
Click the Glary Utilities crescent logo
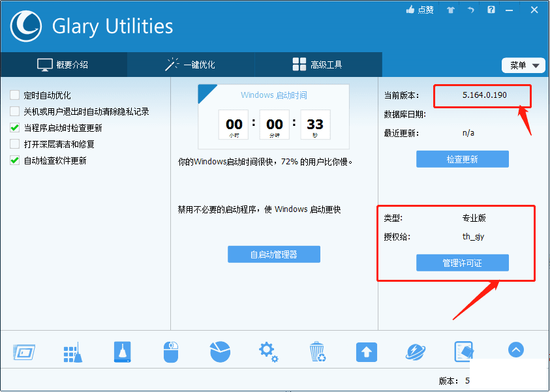coord(25,26)
